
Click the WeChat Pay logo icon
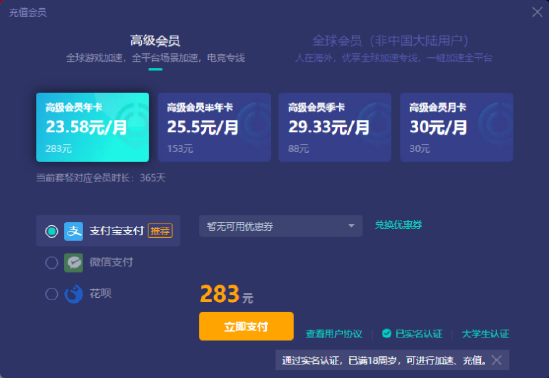point(73,262)
